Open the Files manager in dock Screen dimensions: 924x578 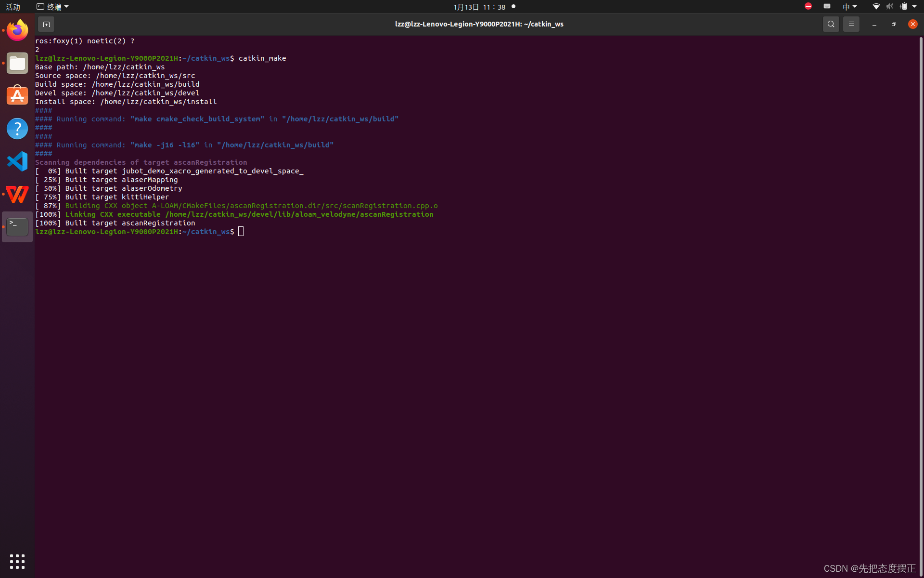17,63
